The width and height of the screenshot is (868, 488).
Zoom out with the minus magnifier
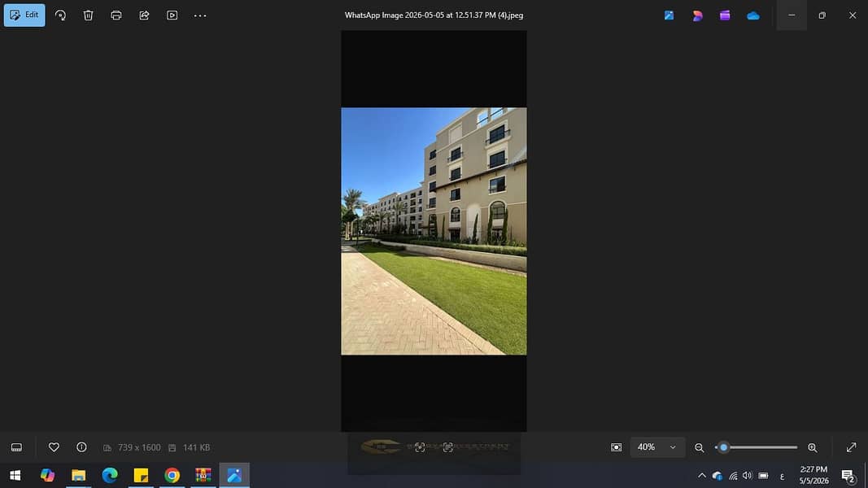click(699, 447)
